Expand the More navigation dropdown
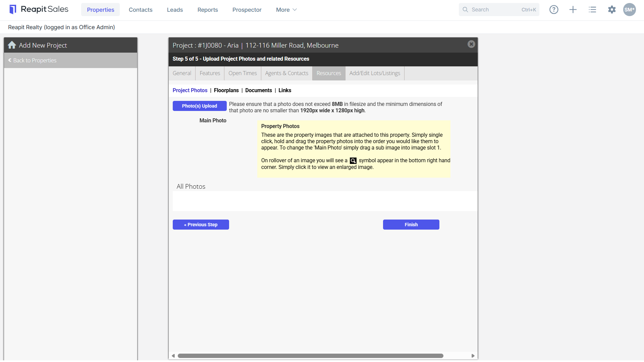This screenshot has width=644, height=362. click(286, 10)
